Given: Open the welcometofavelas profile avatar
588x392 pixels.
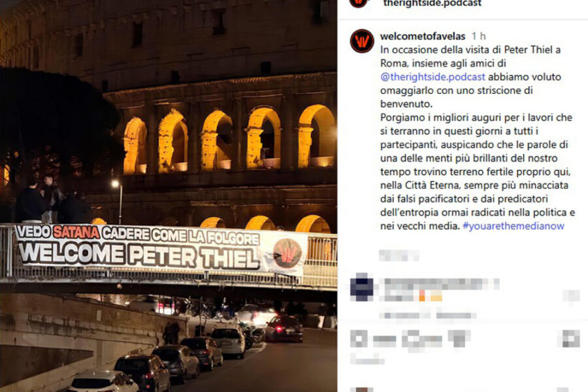Looking at the screenshot, I should click(x=362, y=41).
